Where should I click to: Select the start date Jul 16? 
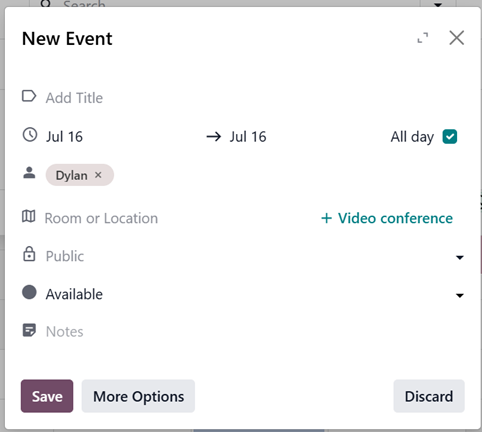(x=64, y=137)
